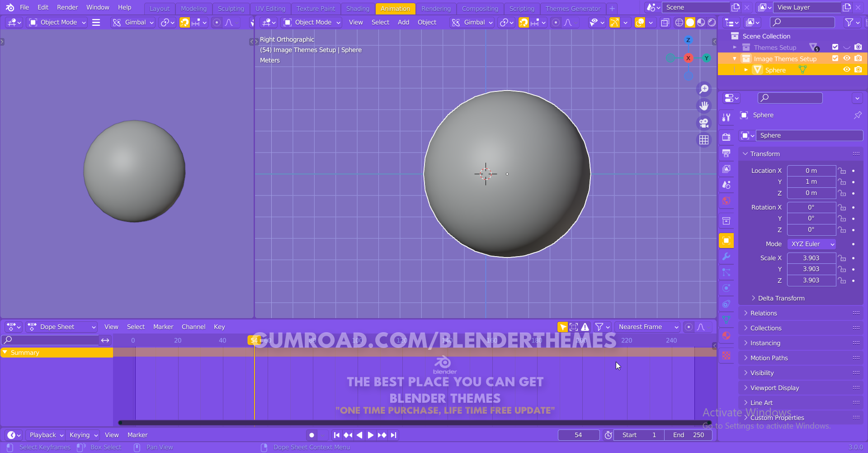This screenshot has height=453, width=868.
Task: Play the animation forward
Action: click(x=370, y=435)
